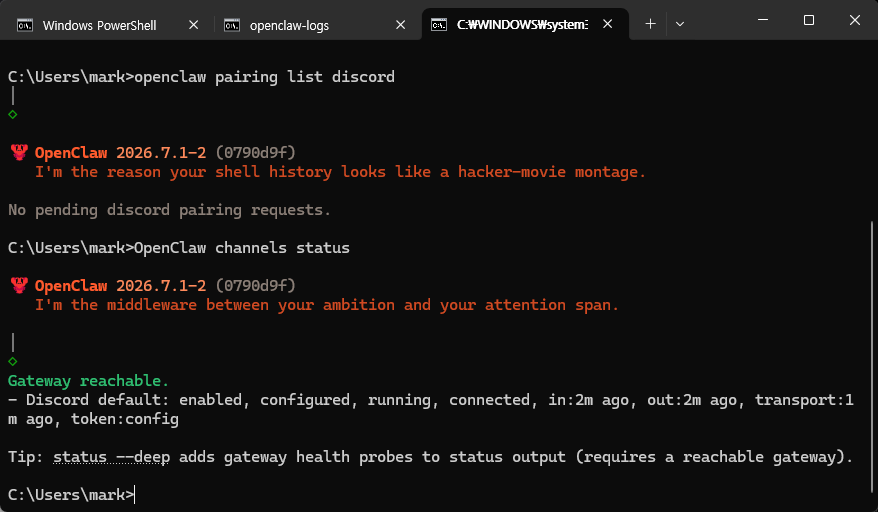
Task: Open the new tab profile dropdown
Action: click(x=680, y=24)
